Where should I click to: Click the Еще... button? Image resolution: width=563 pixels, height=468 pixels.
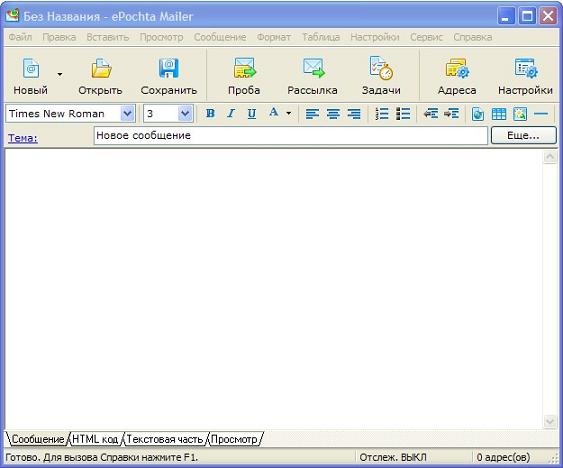click(x=524, y=135)
